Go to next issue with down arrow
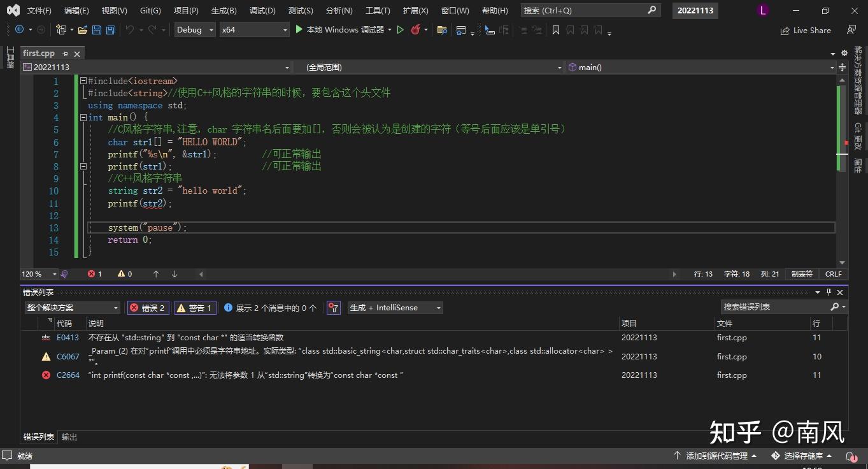Viewport: 868px width, 469px height. click(x=174, y=274)
